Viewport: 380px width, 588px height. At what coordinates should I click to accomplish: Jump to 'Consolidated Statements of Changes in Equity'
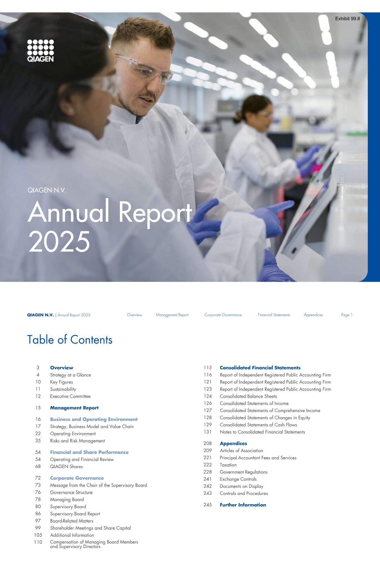pyautogui.click(x=265, y=418)
